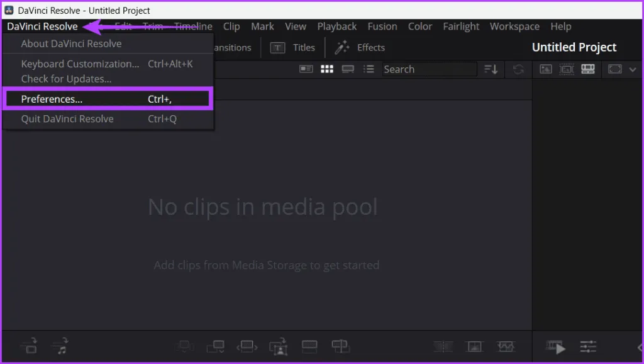Click the sync/refresh arrows icon
Image resolution: width=644 pixels, height=364 pixels.
(x=518, y=69)
